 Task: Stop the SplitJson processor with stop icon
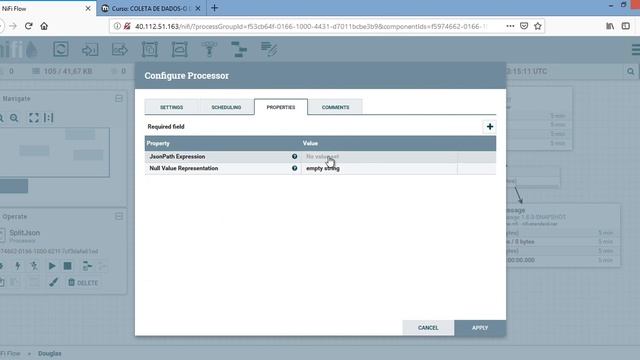[67, 266]
